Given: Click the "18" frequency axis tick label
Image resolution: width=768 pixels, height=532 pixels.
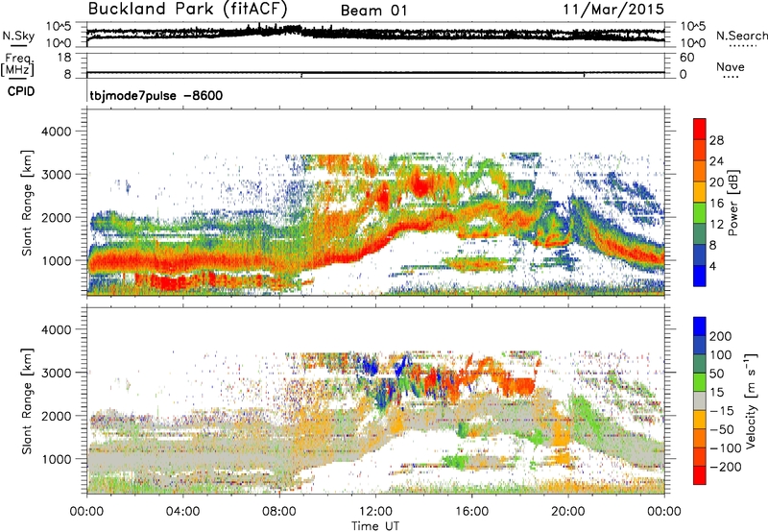Looking at the screenshot, I should pos(64,58).
